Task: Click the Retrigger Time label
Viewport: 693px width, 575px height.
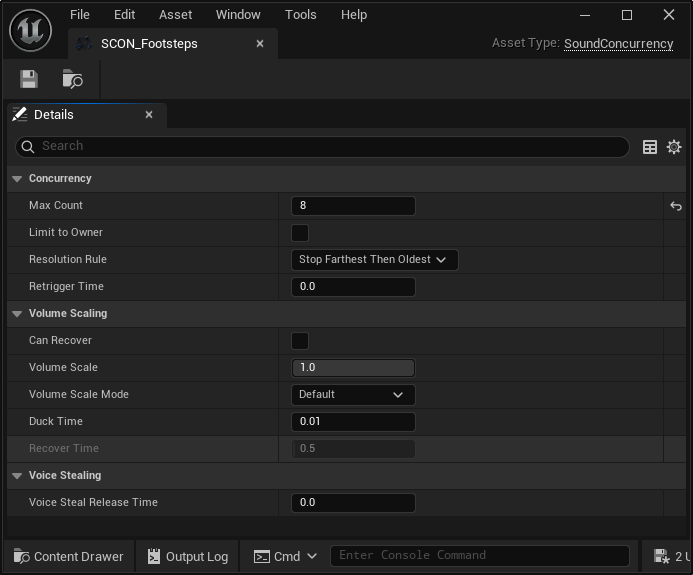Action: point(66,286)
